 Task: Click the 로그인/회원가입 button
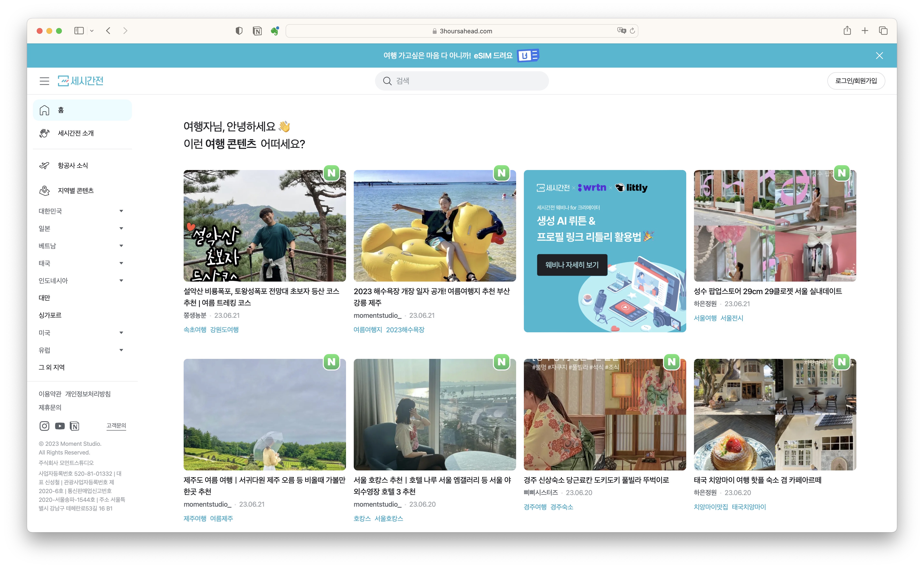coord(856,81)
